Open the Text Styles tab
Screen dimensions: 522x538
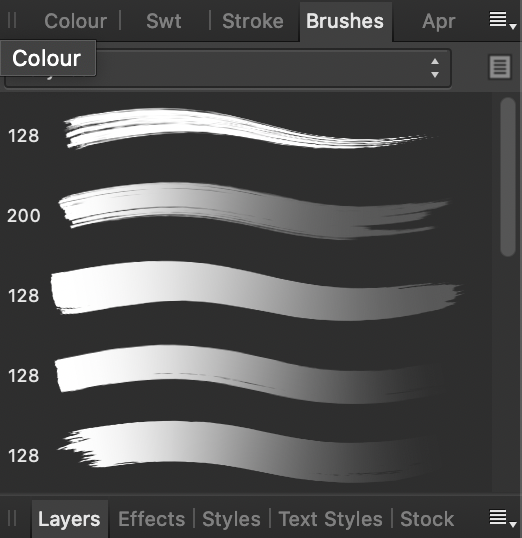point(330,519)
